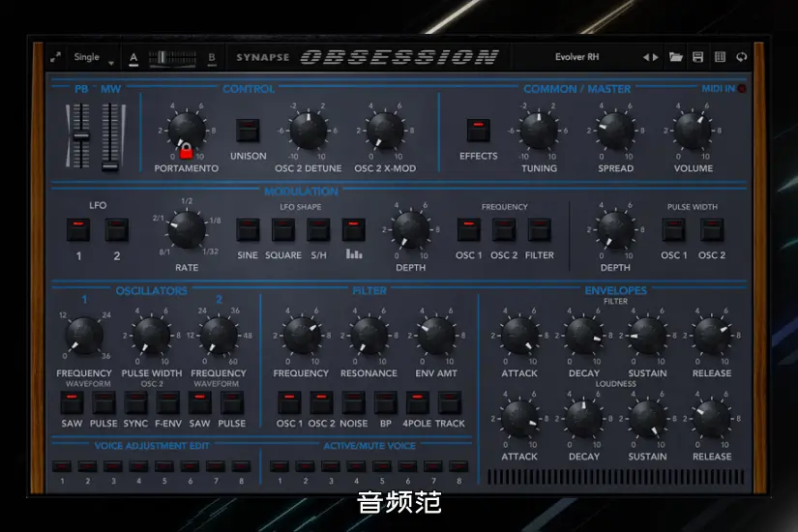
Task: Click the loudness envelope RELEASE knob
Action: click(x=712, y=419)
